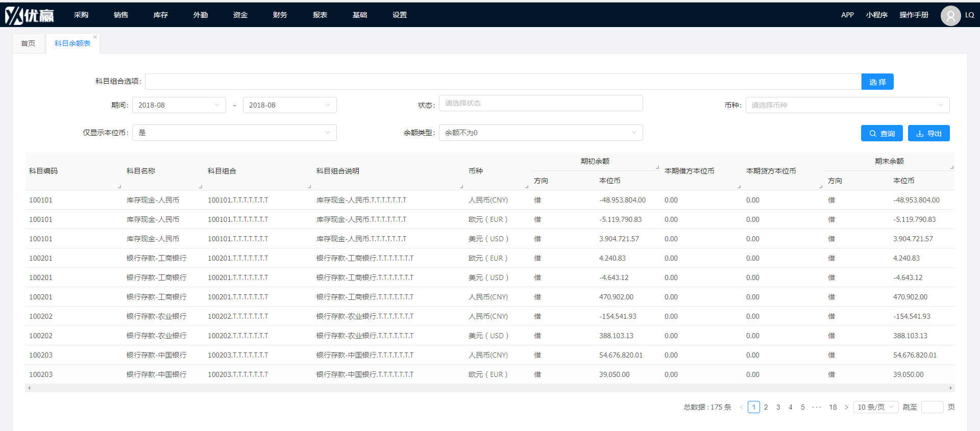The width and height of the screenshot is (980, 431).
Task: Open the 币种 dropdown
Action: pos(848,105)
